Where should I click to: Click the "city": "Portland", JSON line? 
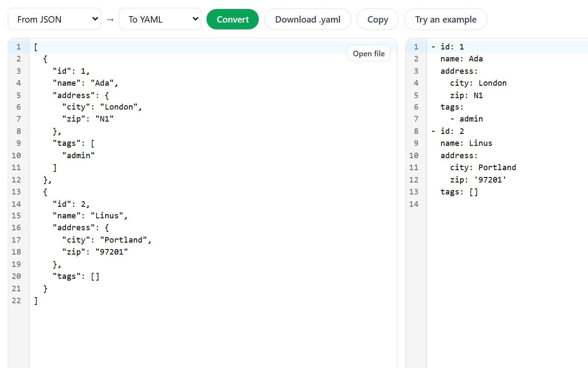(107, 240)
